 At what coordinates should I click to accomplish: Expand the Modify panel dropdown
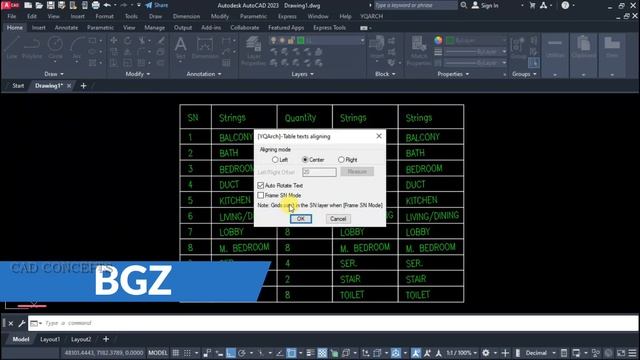[138, 74]
